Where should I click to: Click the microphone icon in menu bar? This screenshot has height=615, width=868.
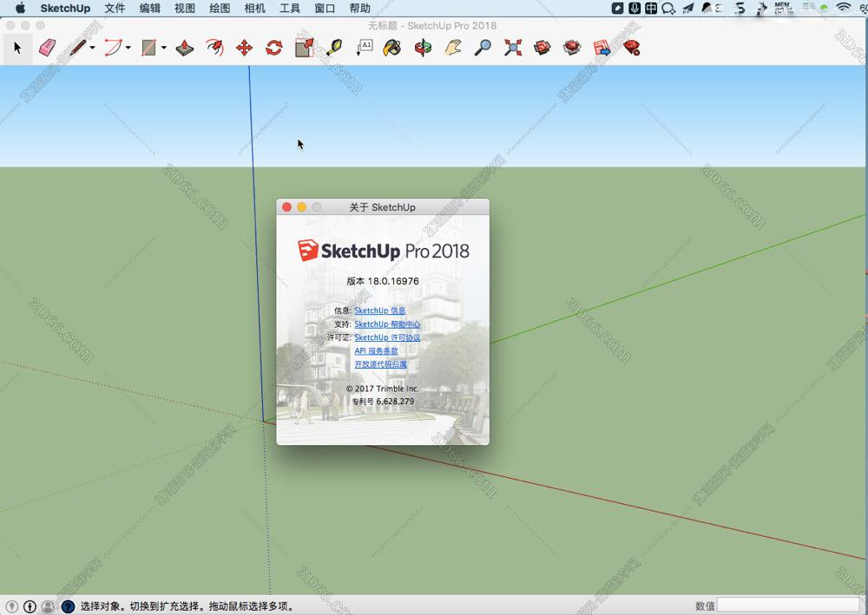(635, 8)
